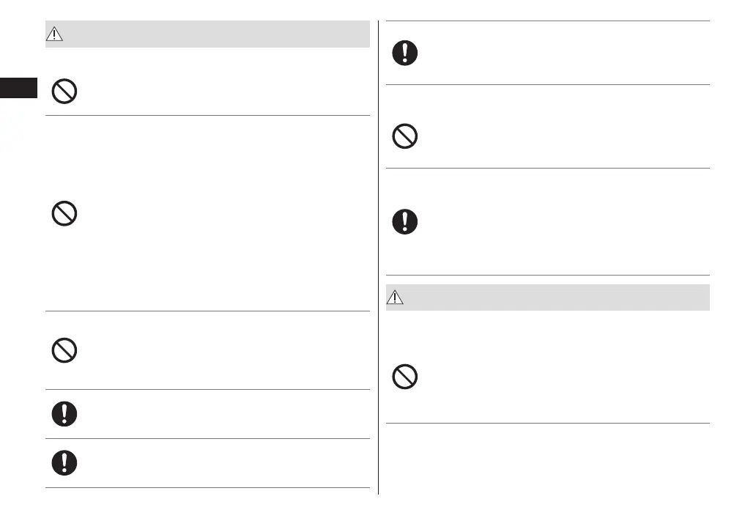Click the middle prohibition icon in the left column
This screenshot has width=756, height=532.
coord(64,214)
